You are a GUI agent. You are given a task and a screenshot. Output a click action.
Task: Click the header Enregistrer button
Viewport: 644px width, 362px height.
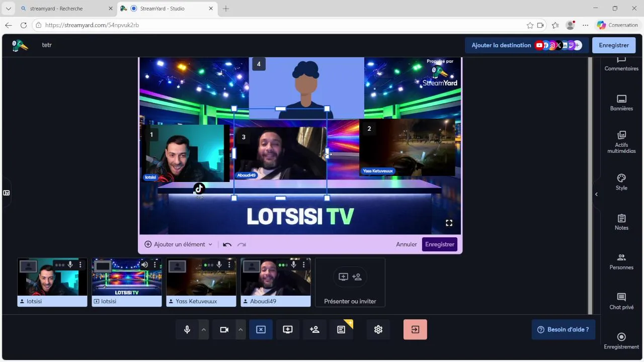pos(614,45)
